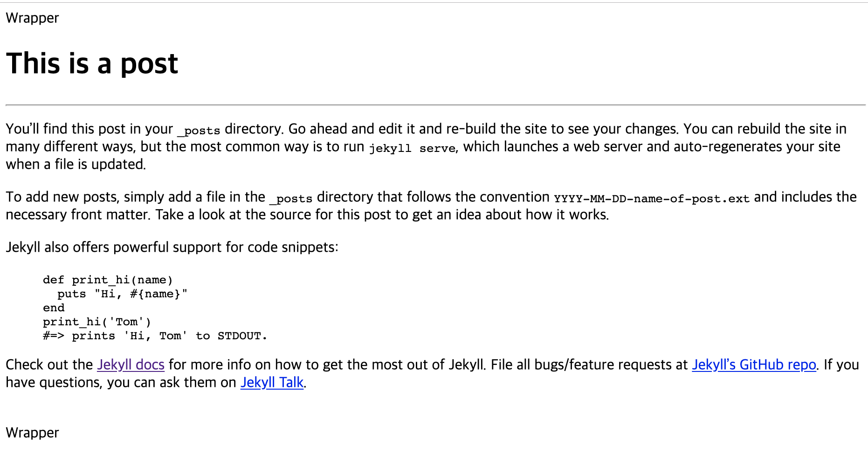Click the bottom Wrapper text
Image resolution: width=868 pixels, height=453 pixels.
point(32,432)
